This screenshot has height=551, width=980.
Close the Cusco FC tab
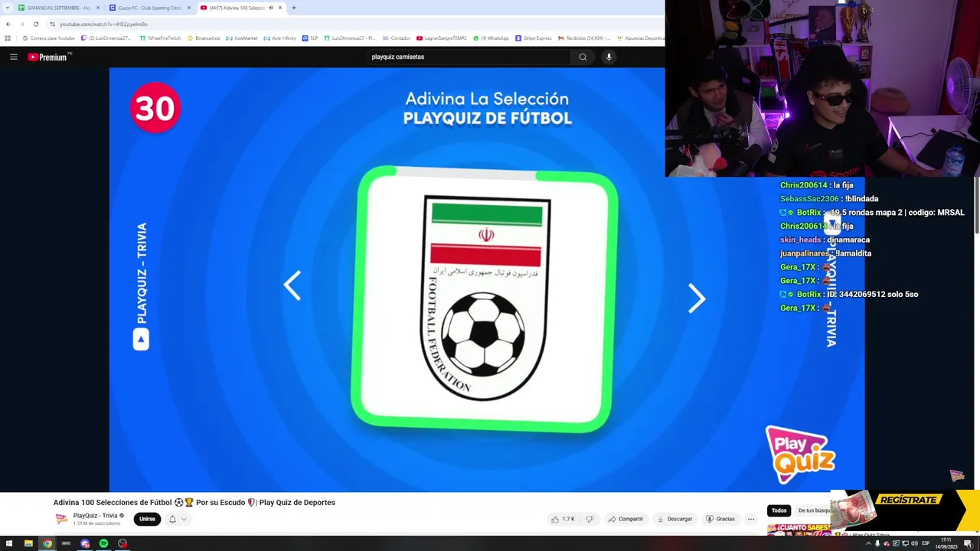pyautogui.click(x=189, y=8)
